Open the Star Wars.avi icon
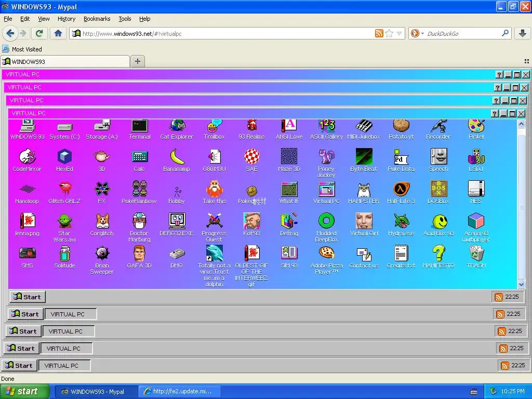Screen dimensions: 532x399 point(64,228)
